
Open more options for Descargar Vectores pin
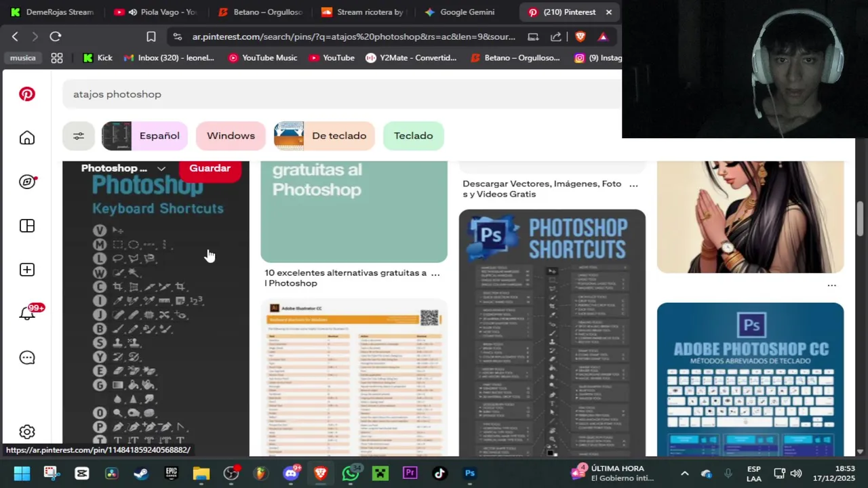click(x=633, y=184)
